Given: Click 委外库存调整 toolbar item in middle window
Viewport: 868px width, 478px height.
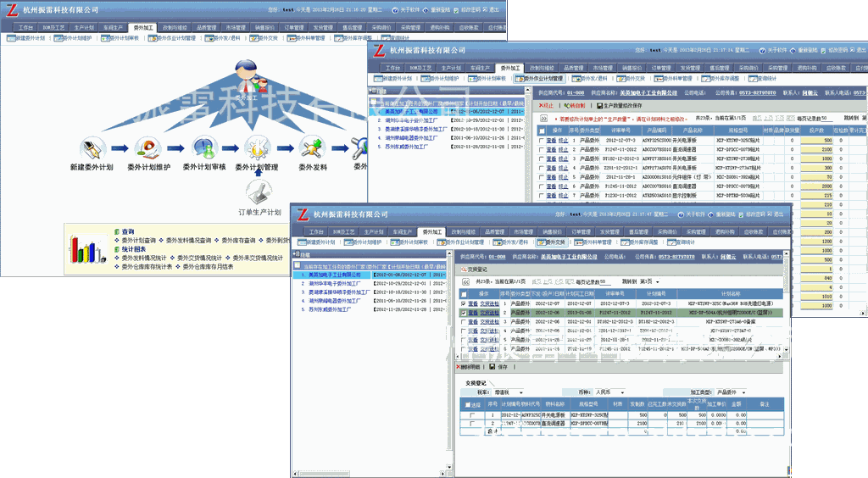Looking at the screenshot, I should click(720, 79).
